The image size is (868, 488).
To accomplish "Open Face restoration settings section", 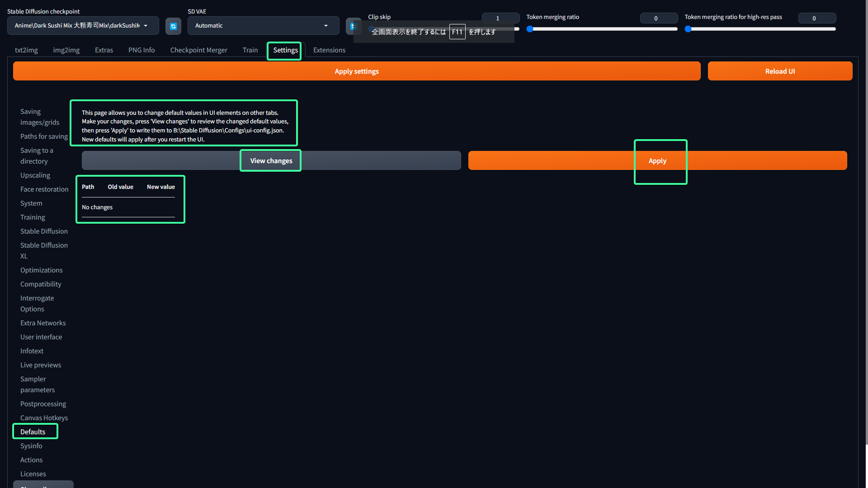I will [x=44, y=189].
